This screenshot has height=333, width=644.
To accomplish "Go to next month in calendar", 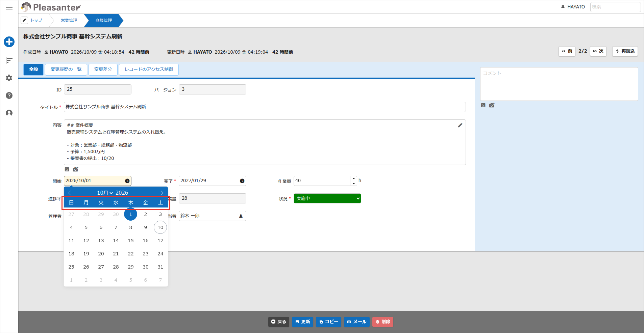I will 162,193.
